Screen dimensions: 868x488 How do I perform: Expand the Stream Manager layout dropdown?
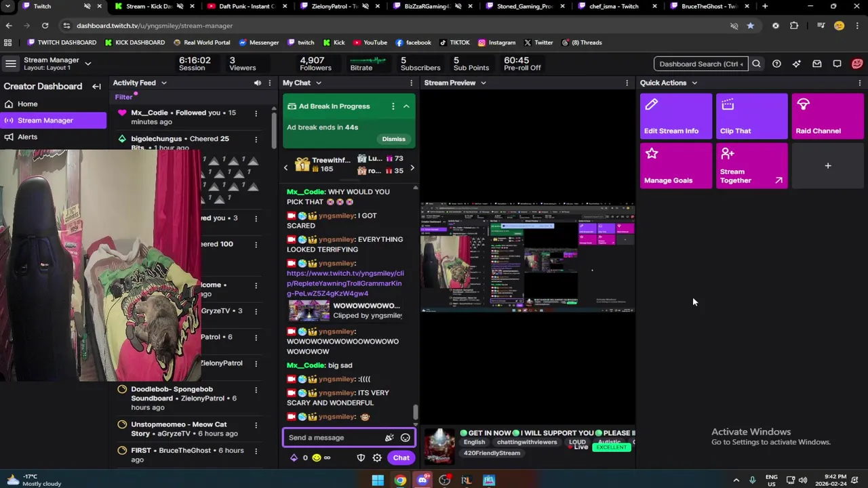coord(88,64)
